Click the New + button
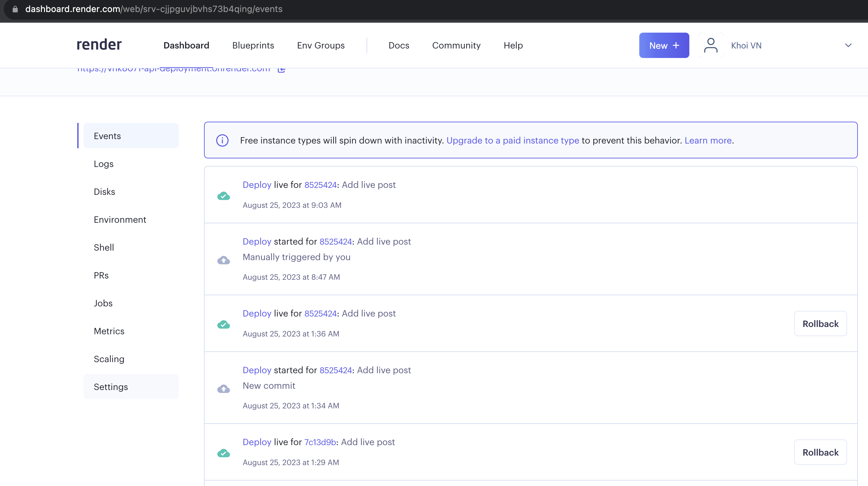The height and width of the screenshot is (486, 868). pos(664,45)
